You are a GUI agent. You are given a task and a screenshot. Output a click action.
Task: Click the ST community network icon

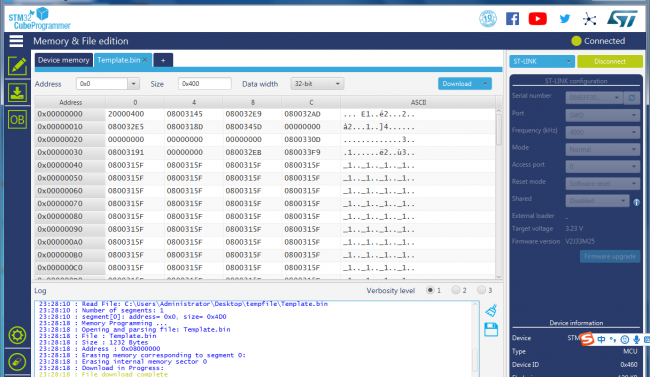point(589,19)
